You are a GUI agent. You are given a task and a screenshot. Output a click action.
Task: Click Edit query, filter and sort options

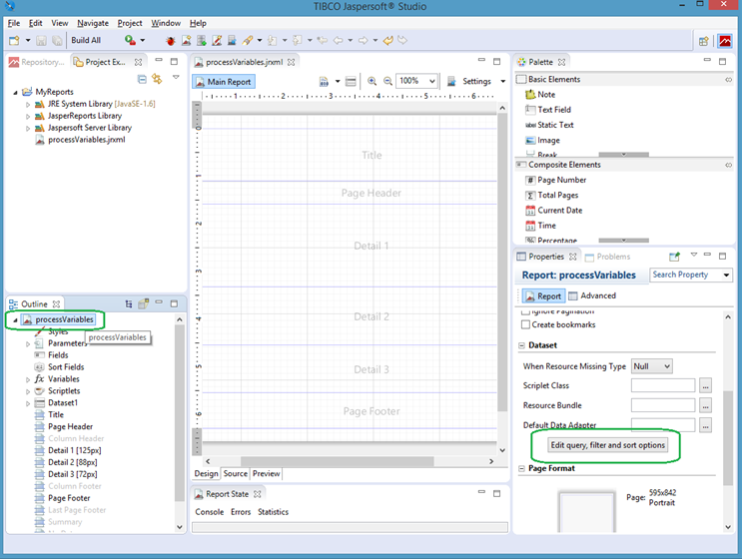point(608,445)
